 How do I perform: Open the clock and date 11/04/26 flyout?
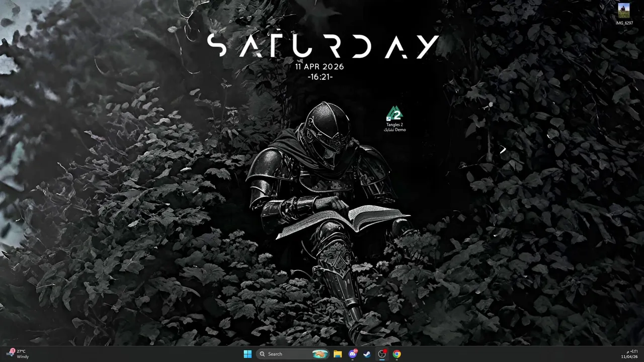click(629, 354)
